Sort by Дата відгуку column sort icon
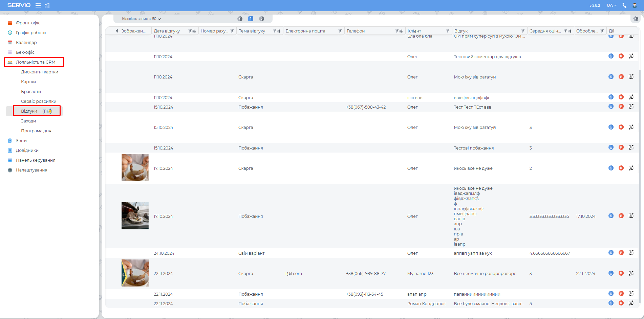The height and width of the screenshot is (319, 644). (x=194, y=31)
